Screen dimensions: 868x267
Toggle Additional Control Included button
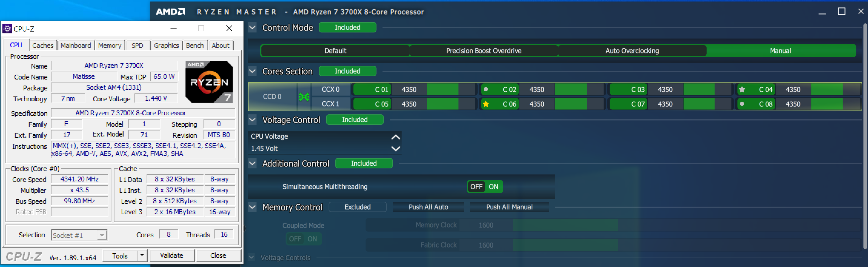(x=364, y=163)
